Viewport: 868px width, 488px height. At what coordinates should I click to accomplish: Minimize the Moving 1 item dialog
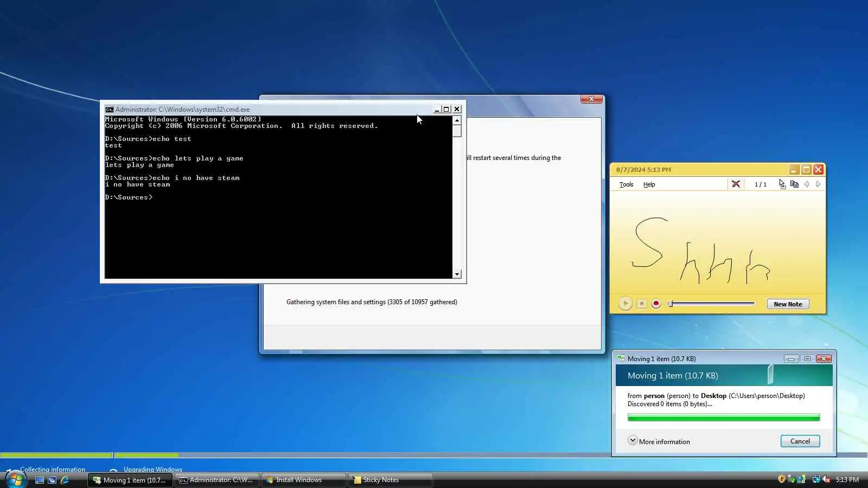(x=791, y=358)
